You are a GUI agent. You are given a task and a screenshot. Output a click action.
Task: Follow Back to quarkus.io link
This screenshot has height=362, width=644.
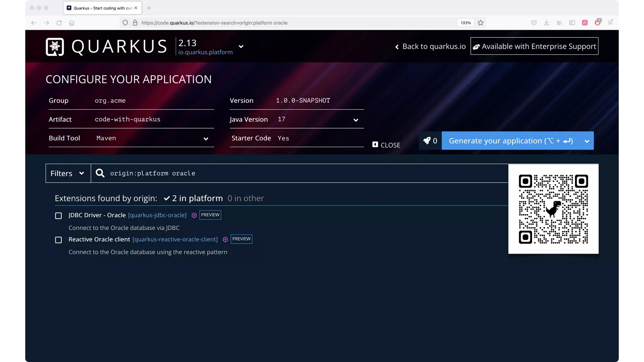click(430, 47)
